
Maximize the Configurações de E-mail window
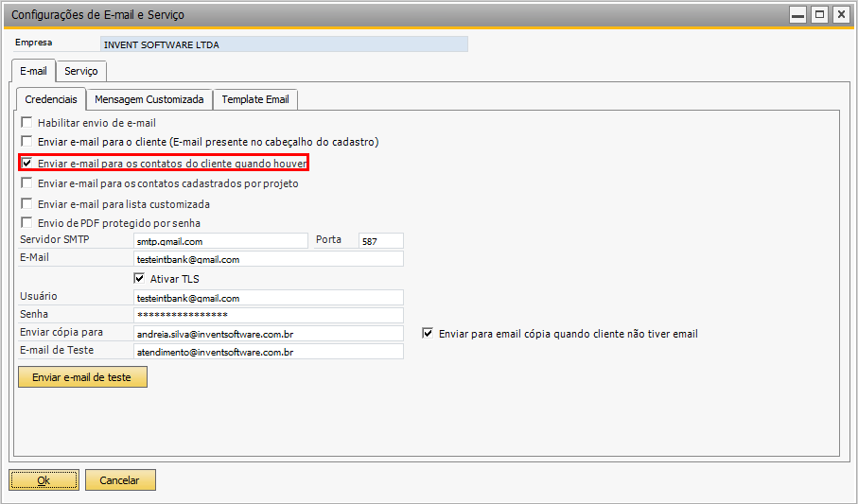(820, 15)
